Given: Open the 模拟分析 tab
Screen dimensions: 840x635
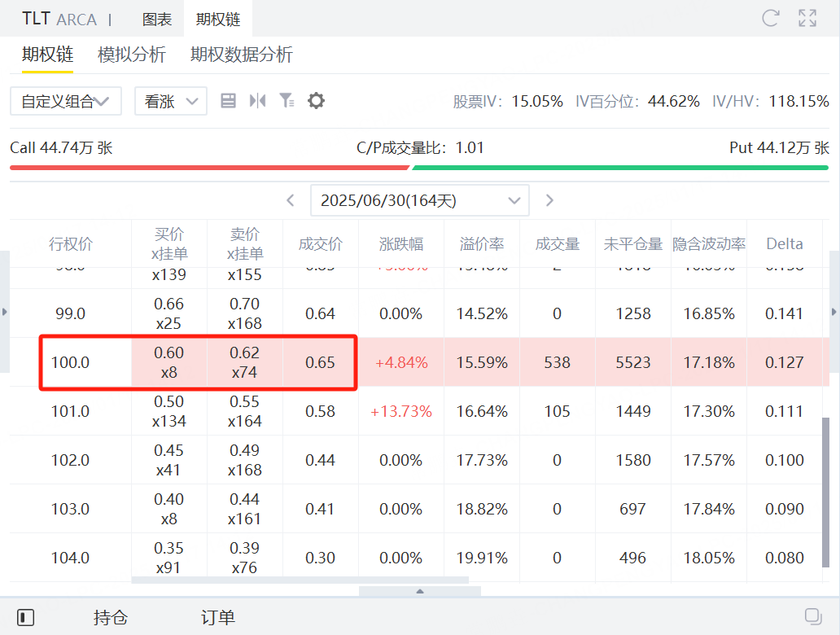Looking at the screenshot, I should (x=132, y=55).
